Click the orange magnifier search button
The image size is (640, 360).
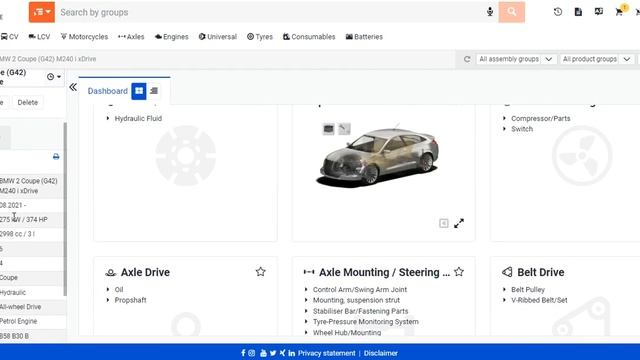tap(511, 12)
